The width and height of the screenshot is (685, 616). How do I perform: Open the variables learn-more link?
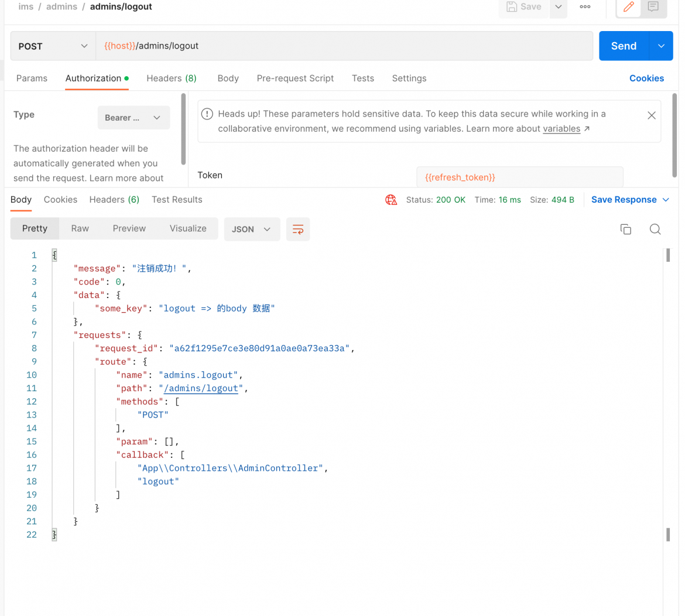point(561,128)
